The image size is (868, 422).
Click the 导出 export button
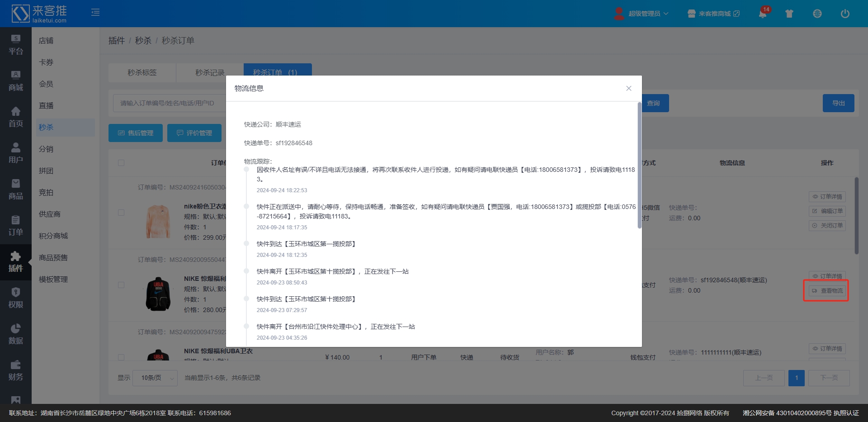click(838, 103)
